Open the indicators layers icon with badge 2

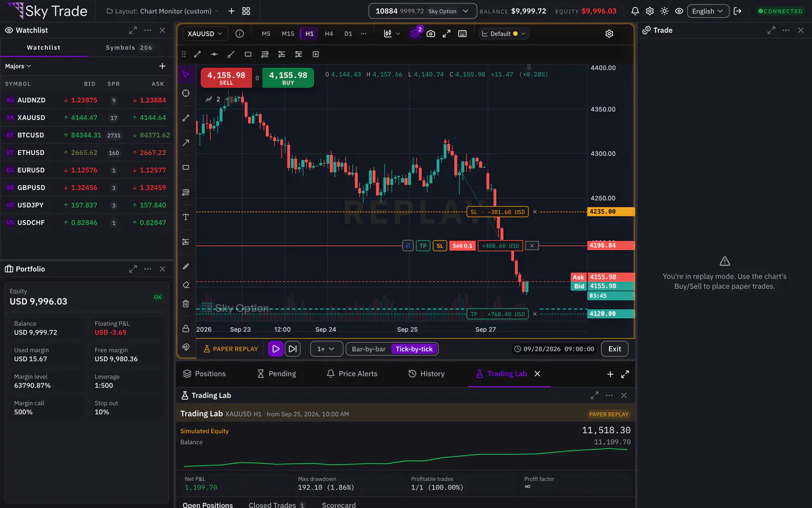[415, 34]
